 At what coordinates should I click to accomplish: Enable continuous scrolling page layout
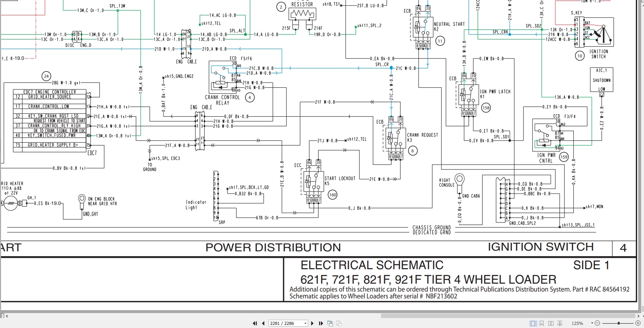tap(542, 323)
